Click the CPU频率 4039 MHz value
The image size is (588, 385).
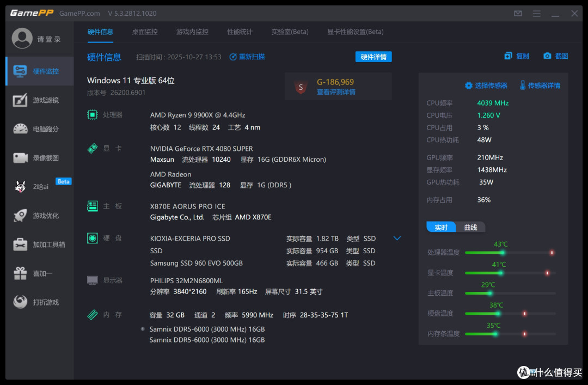coord(493,103)
